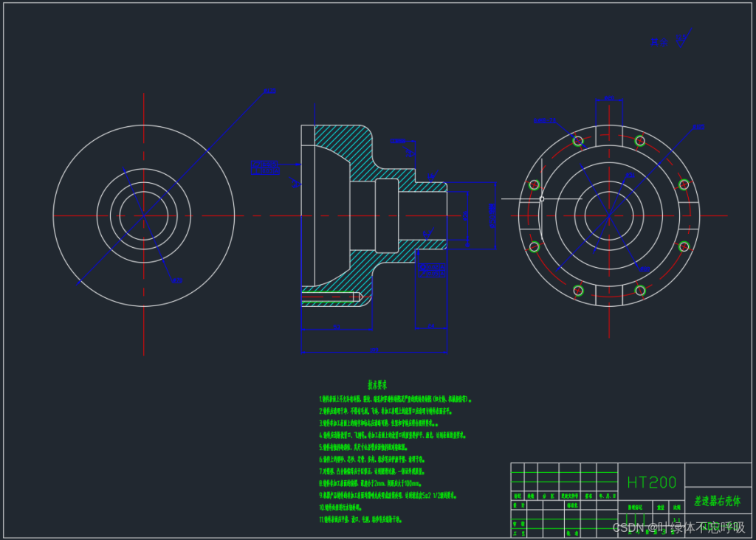
Task: Select the part name 差速器右壳体 in title block
Action: [x=716, y=501]
